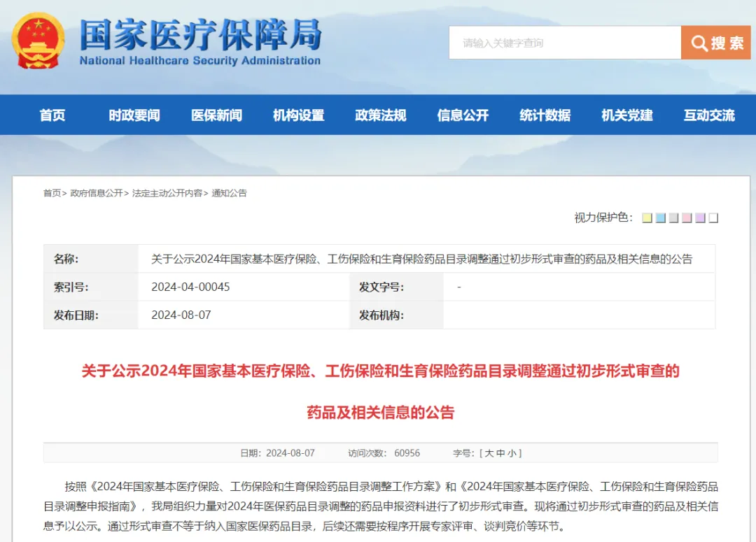Set font size to 小
This screenshot has height=542, width=756.
(512, 453)
